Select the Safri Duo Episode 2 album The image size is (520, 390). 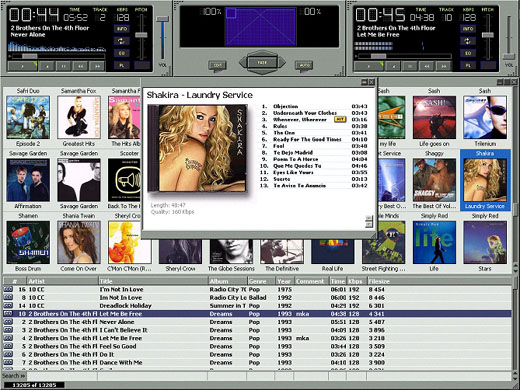coord(28,117)
